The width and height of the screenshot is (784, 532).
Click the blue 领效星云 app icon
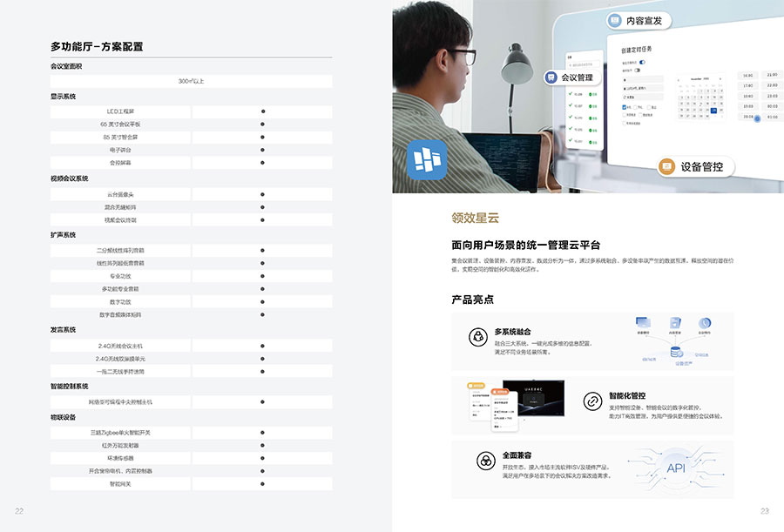tap(427, 159)
